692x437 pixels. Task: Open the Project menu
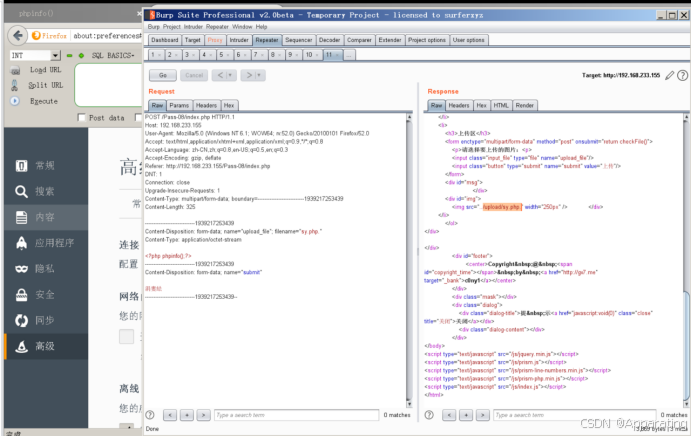(172, 27)
